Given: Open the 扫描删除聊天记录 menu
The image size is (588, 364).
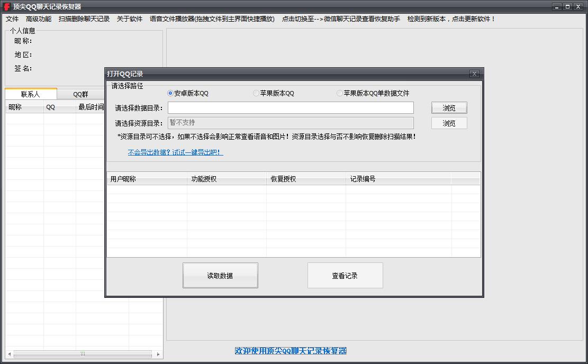Looking at the screenshot, I should [x=84, y=19].
